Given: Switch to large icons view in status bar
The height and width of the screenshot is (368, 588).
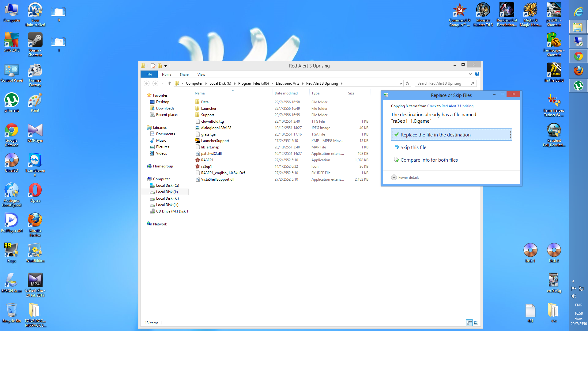Looking at the screenshot, I should pos(476,323).
